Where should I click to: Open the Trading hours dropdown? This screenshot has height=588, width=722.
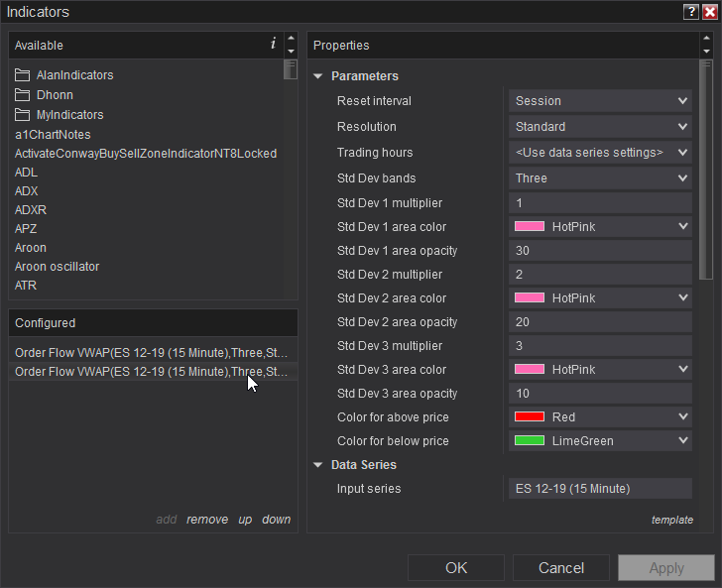click(600, 153)
